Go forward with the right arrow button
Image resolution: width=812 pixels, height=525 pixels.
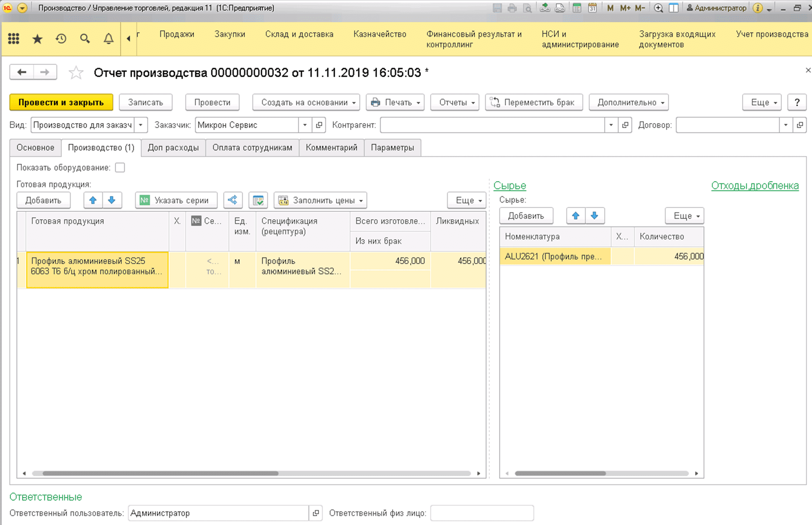pos(45,72)
